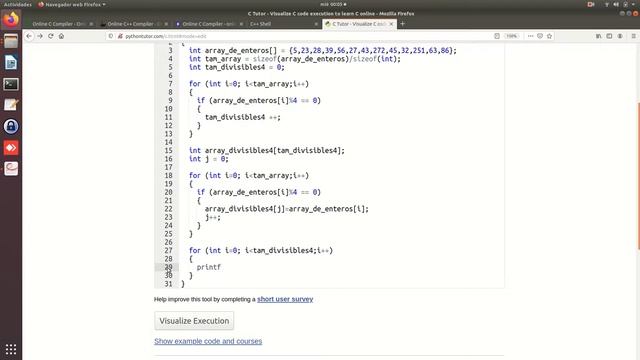Click the page vertical scrollbar

[x=638, y=176]
